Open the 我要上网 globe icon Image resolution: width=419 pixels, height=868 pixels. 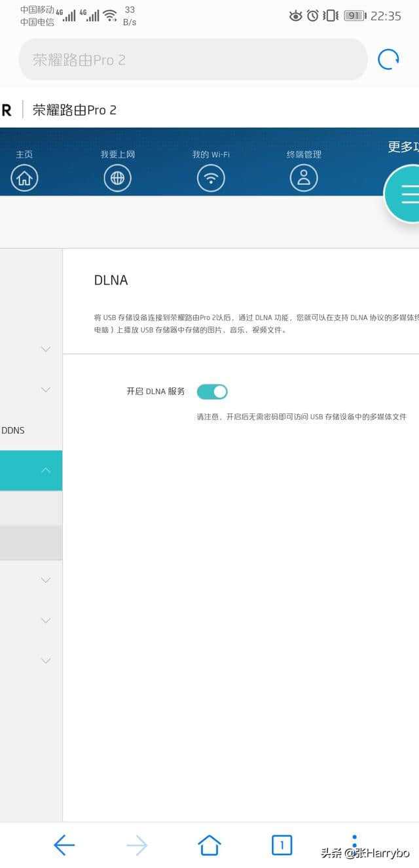click(118, 178)
